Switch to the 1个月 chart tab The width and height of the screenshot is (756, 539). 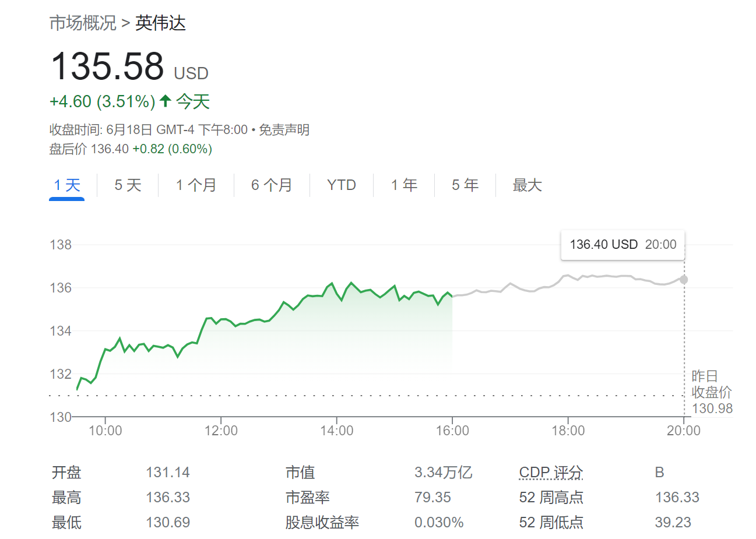pyautogui.click(x=195, y=185)
